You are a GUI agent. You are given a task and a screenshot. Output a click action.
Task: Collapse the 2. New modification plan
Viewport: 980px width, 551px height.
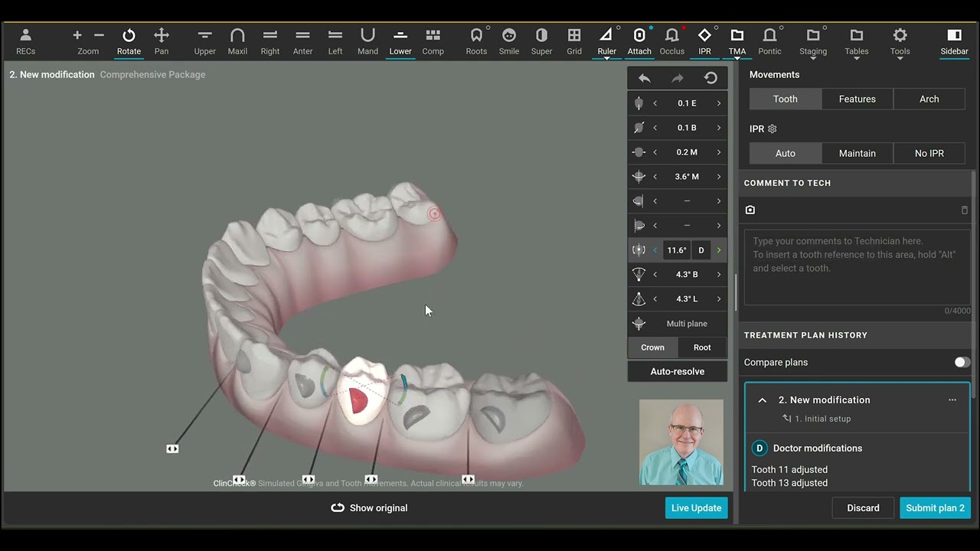[763, 400]
